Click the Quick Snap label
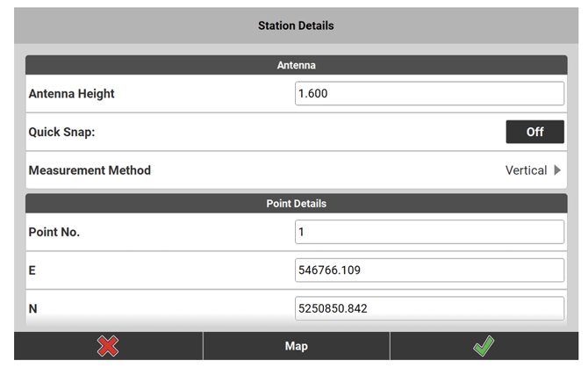This screenshot has height=368, width=588. click(61, 132)
